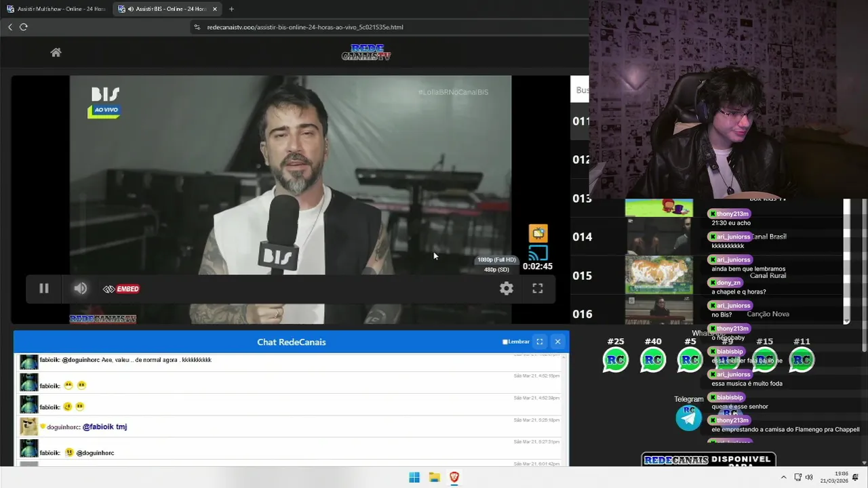
Task: Click the RedeCanais Disponivel banner
Action: [x=709, y=460]
